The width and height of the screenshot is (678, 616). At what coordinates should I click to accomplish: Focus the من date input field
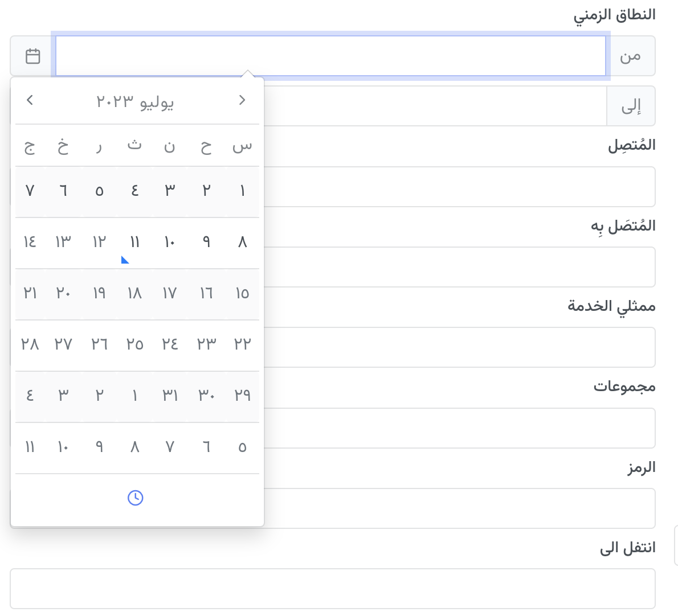coord(331,56)
